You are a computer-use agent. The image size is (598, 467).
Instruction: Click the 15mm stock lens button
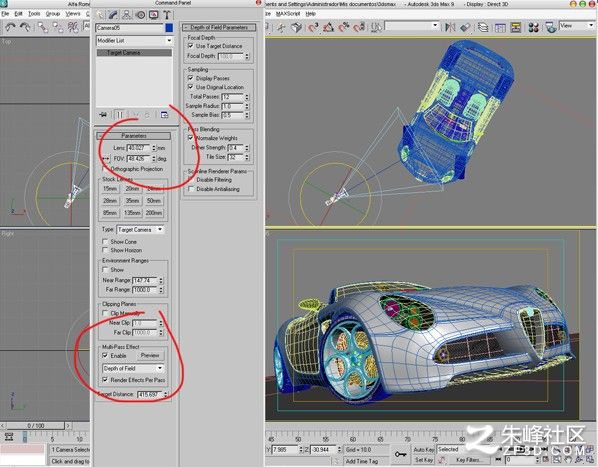click(110, 189)
